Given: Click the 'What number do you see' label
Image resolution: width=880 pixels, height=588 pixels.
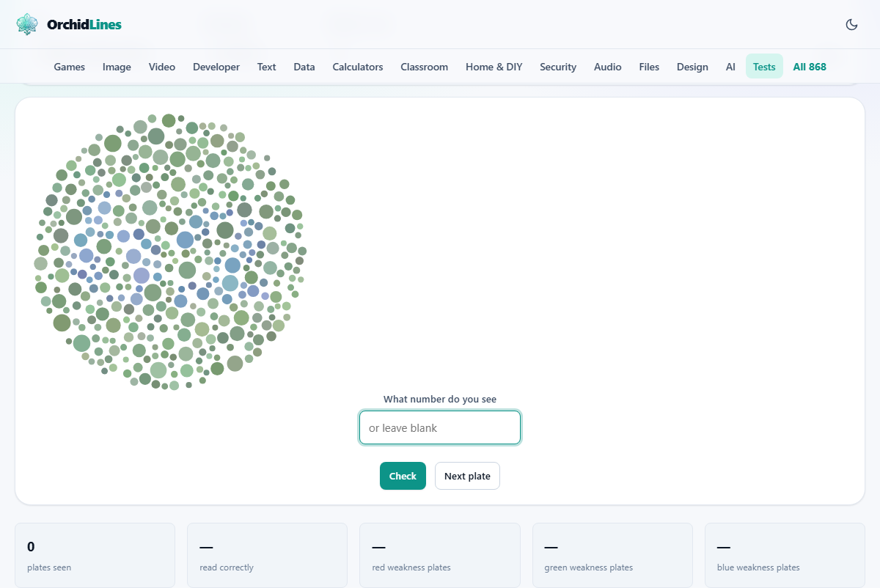Looking at the screenshot, I should tap(440, 400).
